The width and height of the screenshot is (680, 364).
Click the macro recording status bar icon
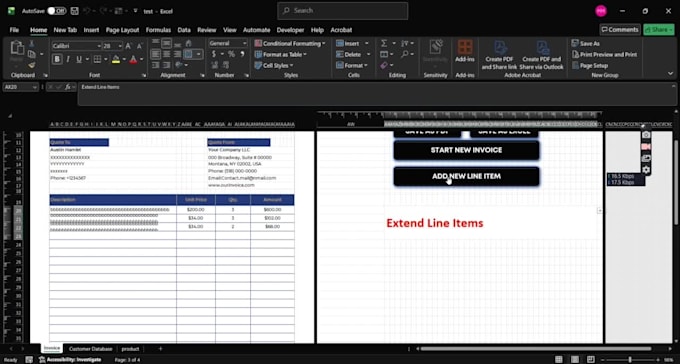[x=29, y=360]
